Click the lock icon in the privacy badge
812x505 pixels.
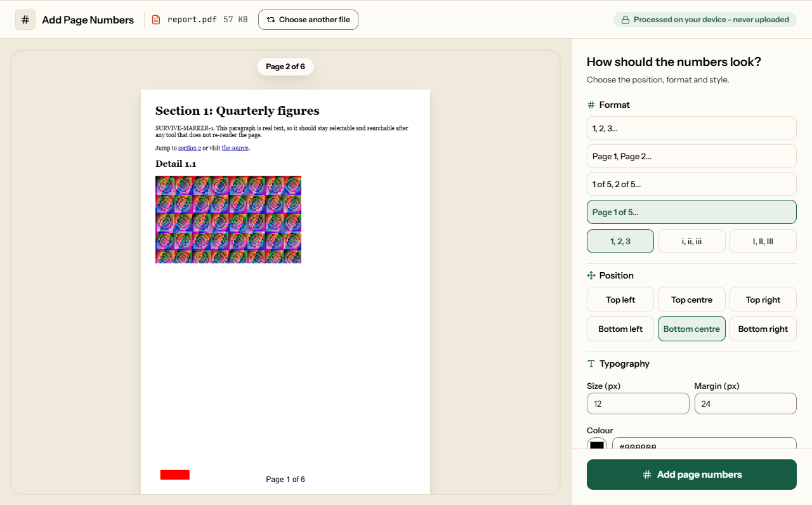coord(625,20)
